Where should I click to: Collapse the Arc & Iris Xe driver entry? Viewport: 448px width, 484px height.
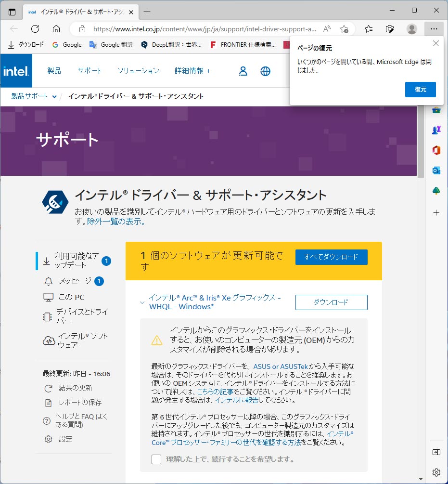142,302
